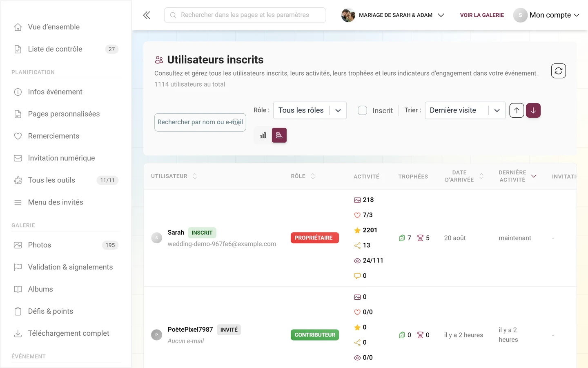
Task: Click the refresh users list icon
Action: [558, 71]
